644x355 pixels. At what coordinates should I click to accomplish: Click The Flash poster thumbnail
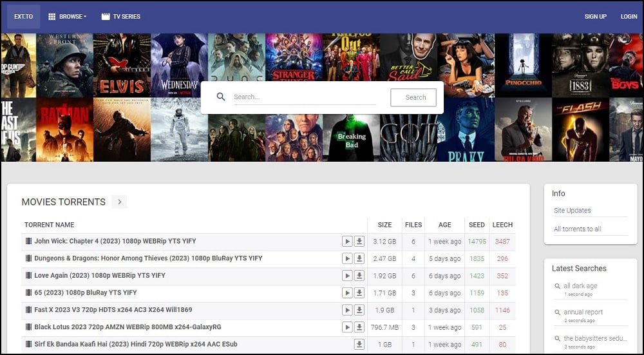[580, 130]
